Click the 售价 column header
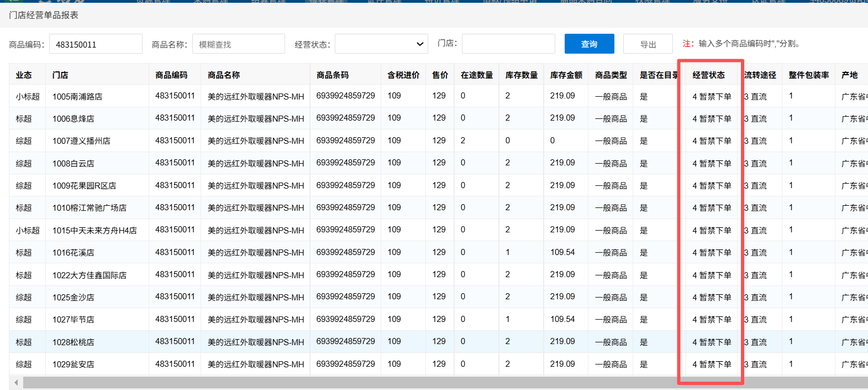868x390 pixels. coord(440,75)
